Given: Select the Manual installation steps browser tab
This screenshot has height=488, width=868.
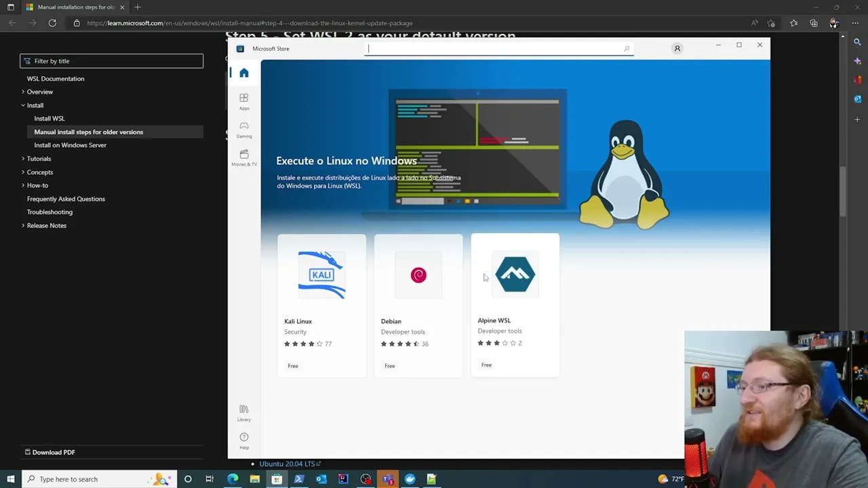Looking at the screenshot, I should (75, 7).
